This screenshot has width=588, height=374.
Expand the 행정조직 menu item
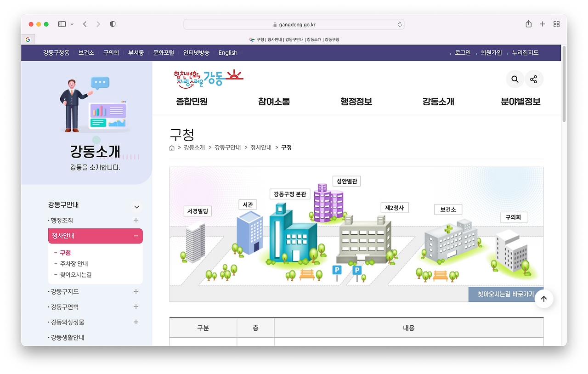[136, 220]
